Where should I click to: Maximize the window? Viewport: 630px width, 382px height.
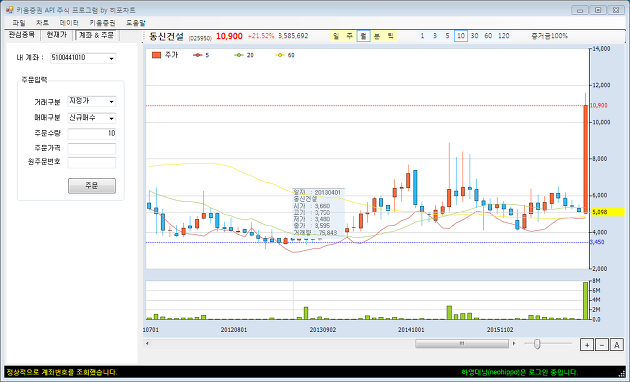[598, 10]
